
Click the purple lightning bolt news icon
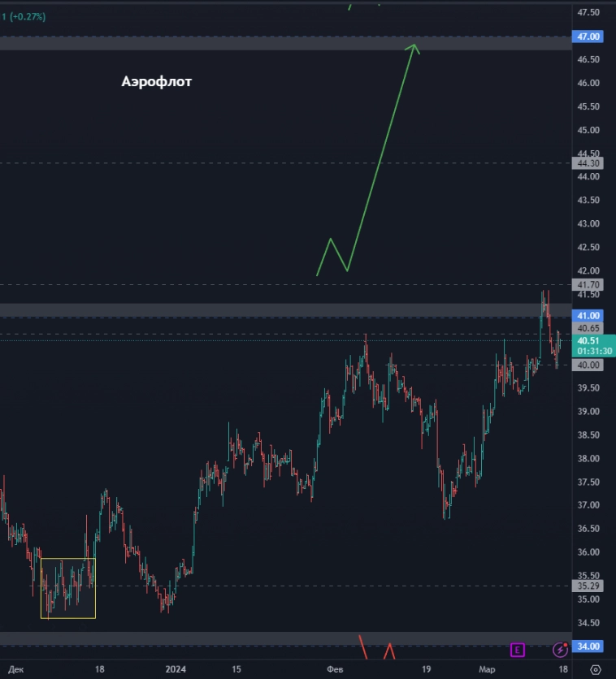[560, 649]
